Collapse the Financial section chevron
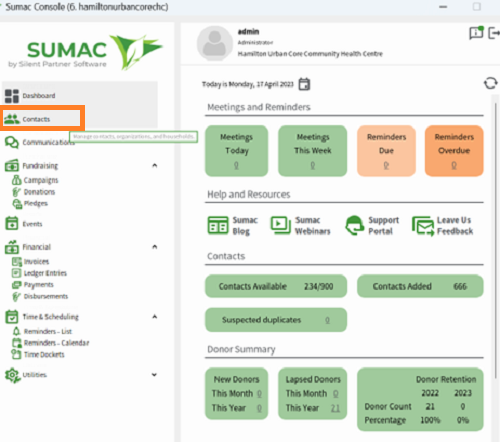 [x=154, y=247]
